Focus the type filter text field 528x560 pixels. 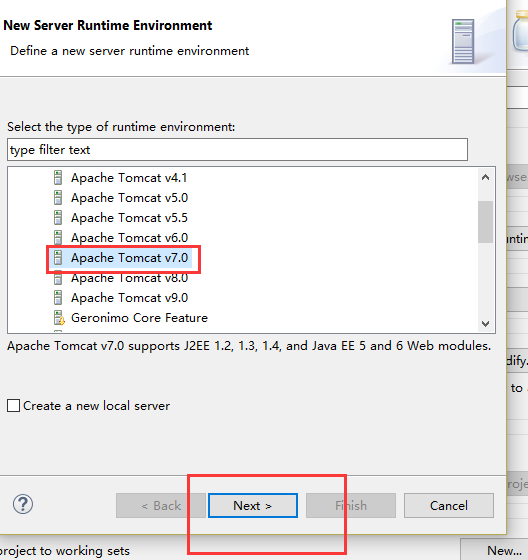[237, 150]
